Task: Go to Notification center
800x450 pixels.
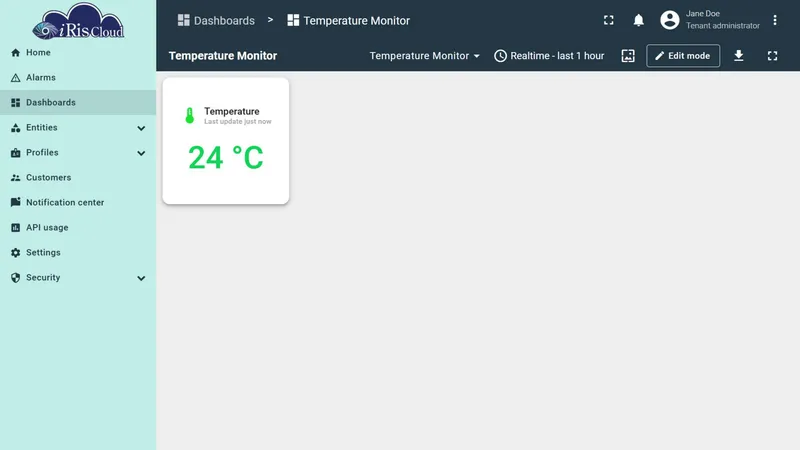Action: point(78,203)
